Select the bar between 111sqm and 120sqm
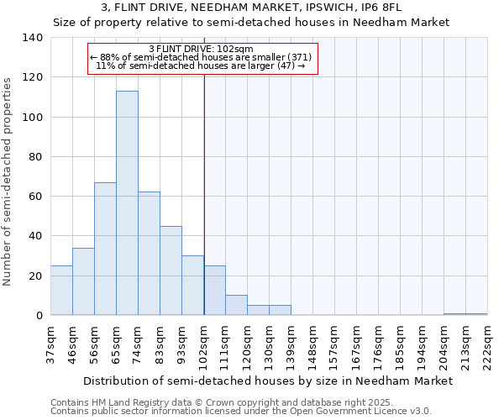 pos(237,306)
